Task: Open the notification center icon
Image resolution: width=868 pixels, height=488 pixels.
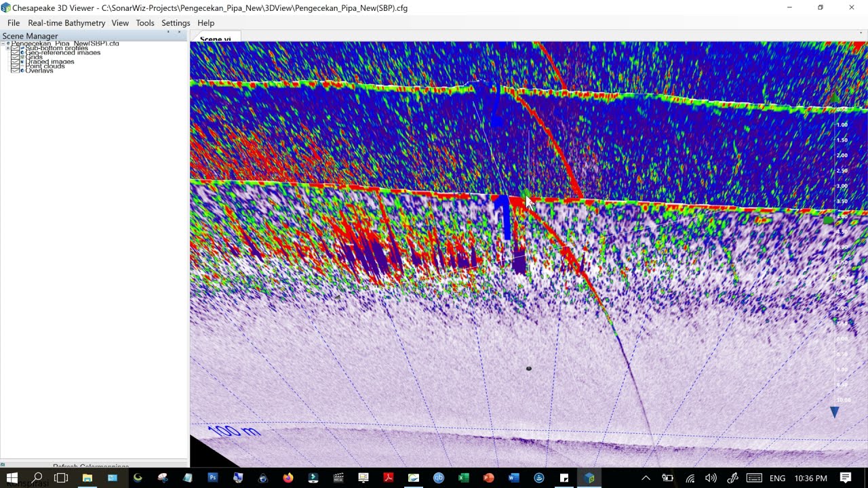Action: [846, 478]
